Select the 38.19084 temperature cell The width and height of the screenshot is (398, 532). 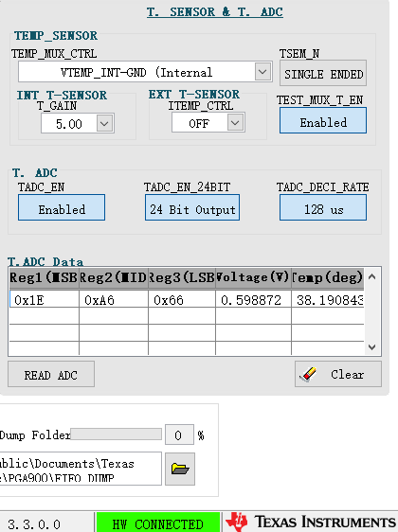pyautogui.click(x=328, y=299)
